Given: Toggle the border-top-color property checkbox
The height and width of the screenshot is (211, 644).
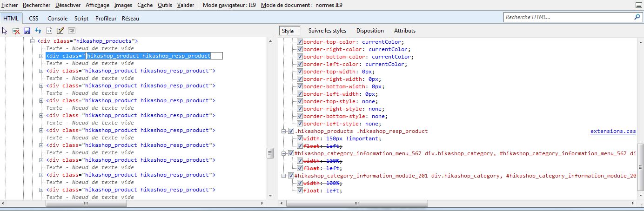Looking at the screenshot, I should tap(300, 42).
